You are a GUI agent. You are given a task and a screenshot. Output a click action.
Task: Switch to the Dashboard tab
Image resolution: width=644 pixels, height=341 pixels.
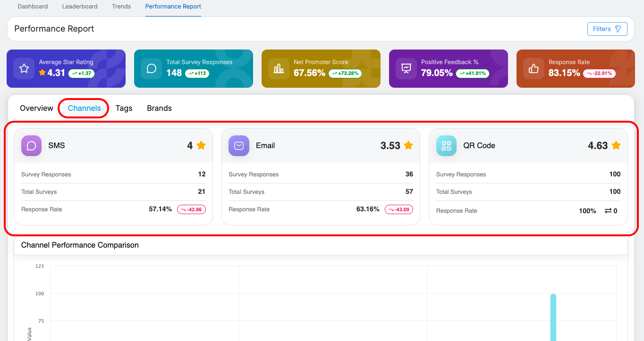[x=33, y=7]
